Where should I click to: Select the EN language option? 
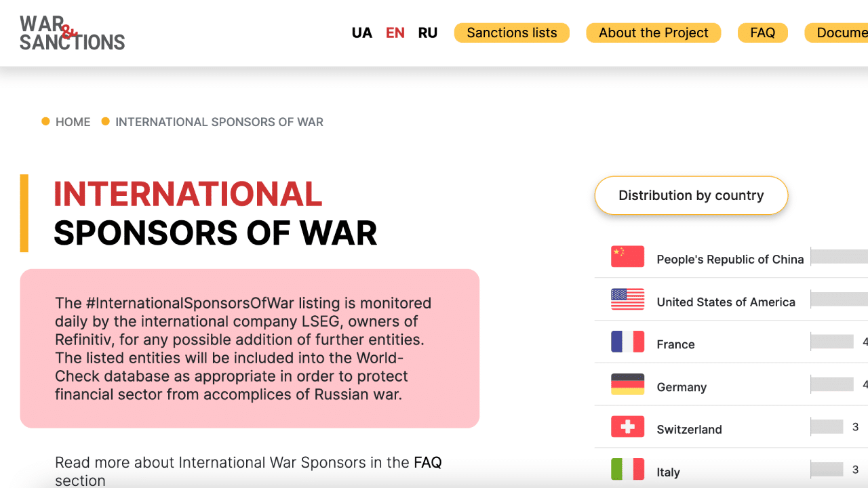pos(395,33)
